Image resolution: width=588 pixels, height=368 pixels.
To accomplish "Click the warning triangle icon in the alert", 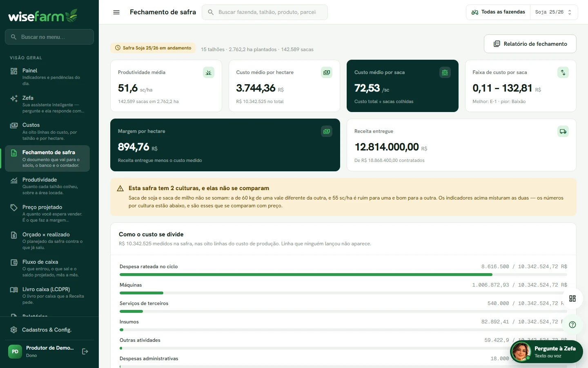I will (120, 188).
